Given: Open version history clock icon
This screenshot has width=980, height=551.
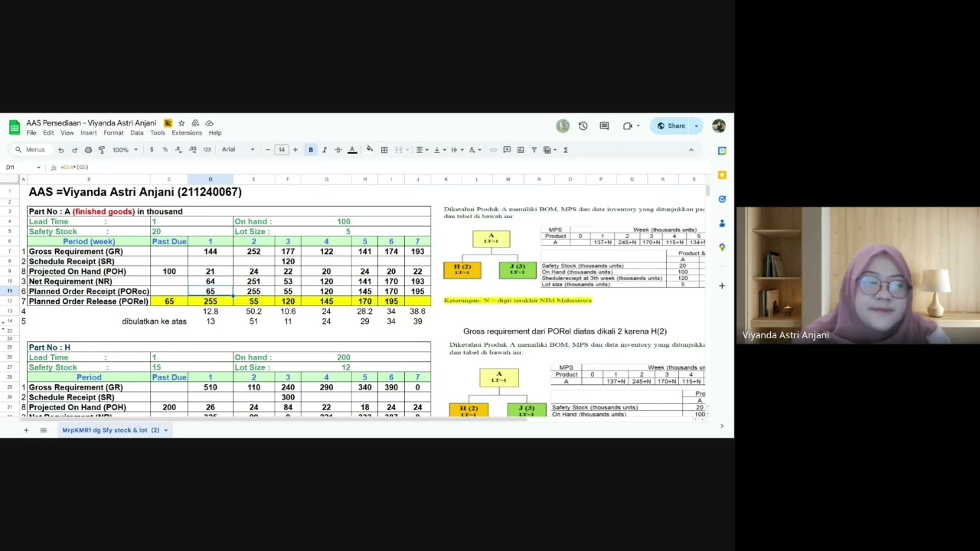Looking at the screenshot, I should click(x=583, y=126).
